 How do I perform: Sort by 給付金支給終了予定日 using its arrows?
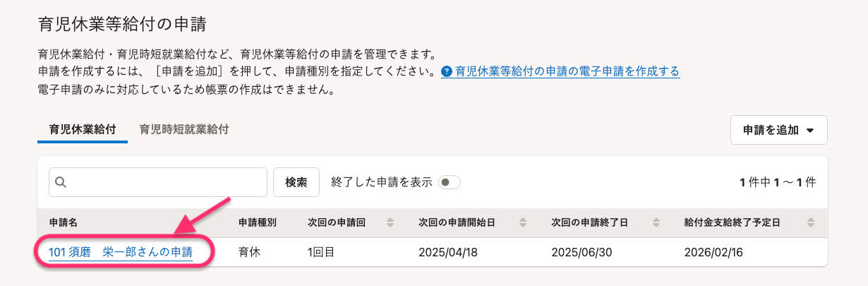[x=809, y=222]
